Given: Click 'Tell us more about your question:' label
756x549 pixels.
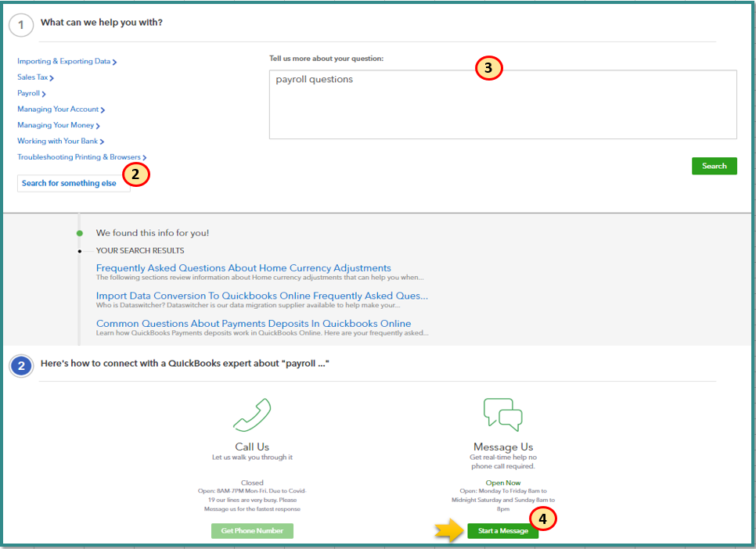Looking at the screenshot, I should [x=326, y=59].
